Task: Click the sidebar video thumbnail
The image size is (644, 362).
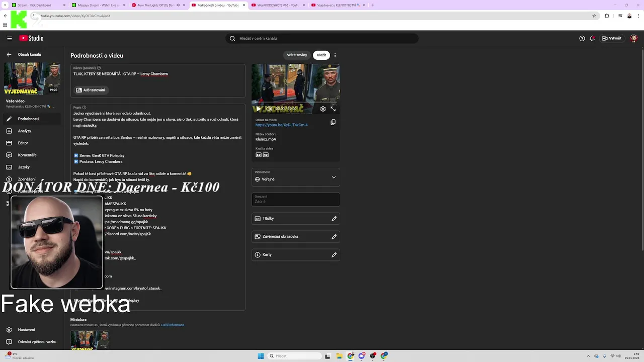Action: point(32,78)
